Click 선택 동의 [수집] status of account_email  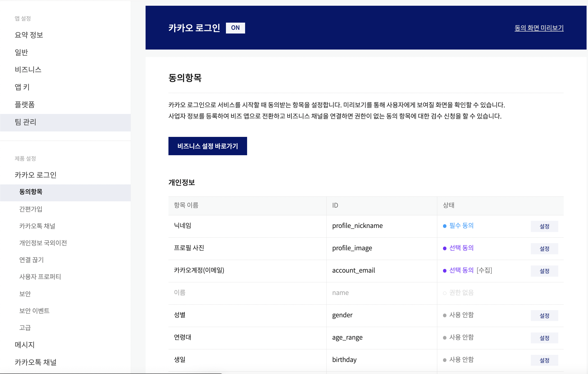coord(468,270)
